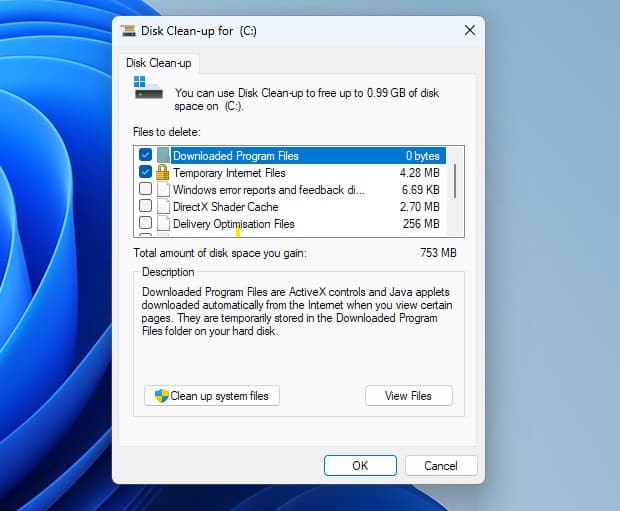Click the Disk Clean-up title bar icon
Viewport: 620px width, 511px height.
(x=128, y=30)
